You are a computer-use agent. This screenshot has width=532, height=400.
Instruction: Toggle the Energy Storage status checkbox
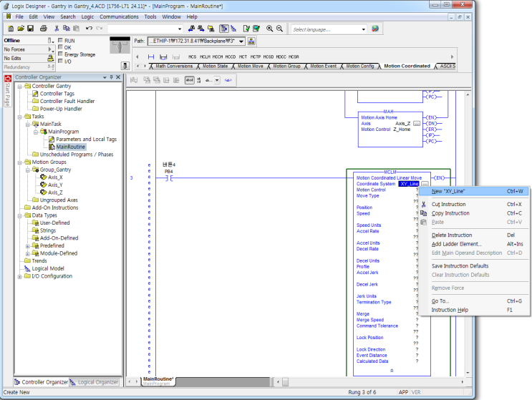tap(60, 54)
